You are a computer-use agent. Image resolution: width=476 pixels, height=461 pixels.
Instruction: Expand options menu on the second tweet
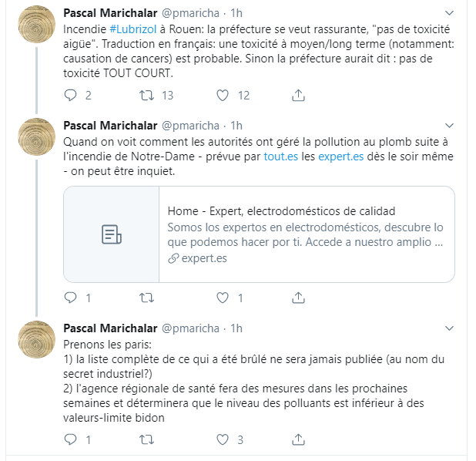pyautogui.click(x=450, y=126)
